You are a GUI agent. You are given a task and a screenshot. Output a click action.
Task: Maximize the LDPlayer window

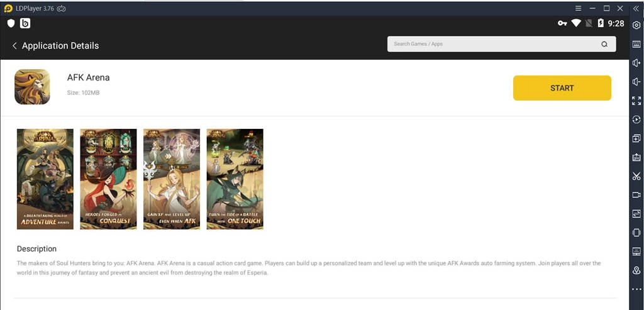606,8
